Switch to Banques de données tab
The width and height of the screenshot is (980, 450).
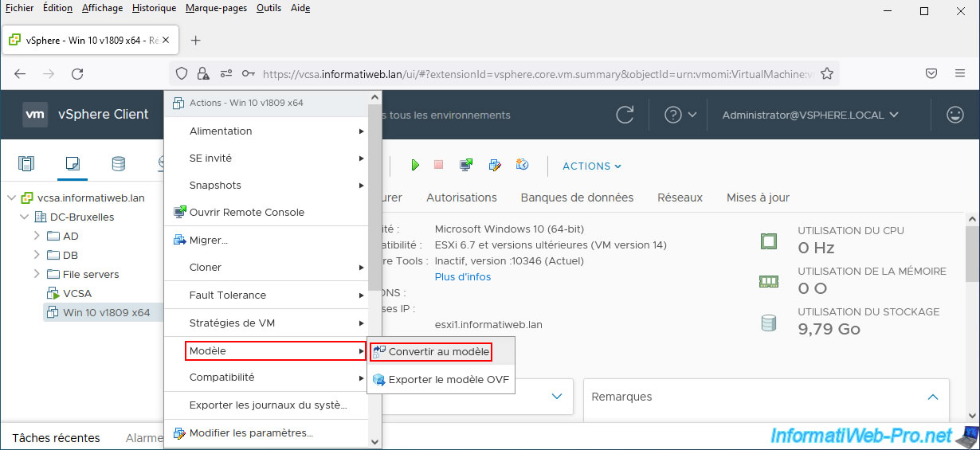[577, 198]
